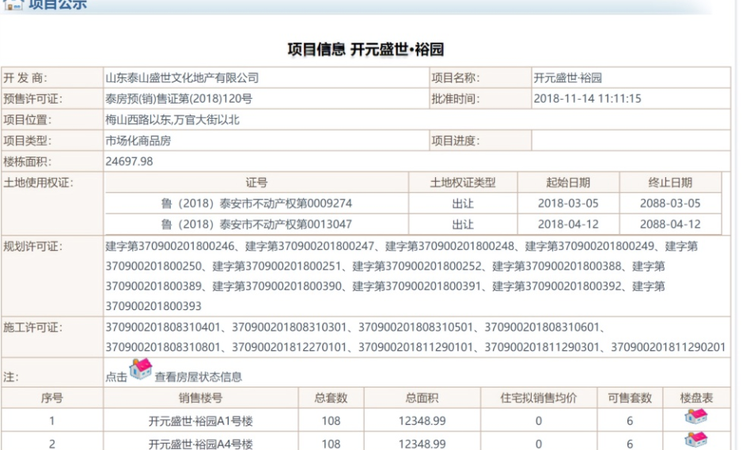Open house status icon for A4号楼 row
Screen dimensions: 750x450
coord(696,439)
